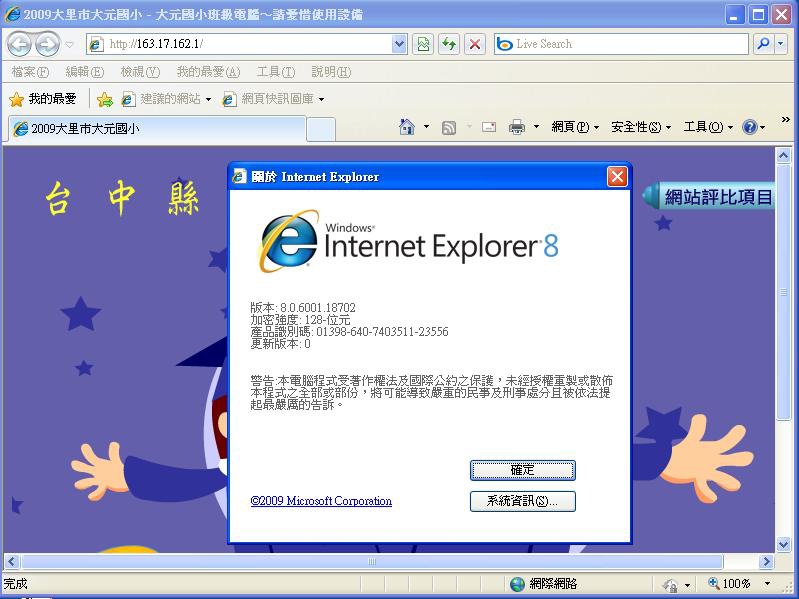
Task: Click the 加密強度: 128-位元 text
Action: point(300,320)
